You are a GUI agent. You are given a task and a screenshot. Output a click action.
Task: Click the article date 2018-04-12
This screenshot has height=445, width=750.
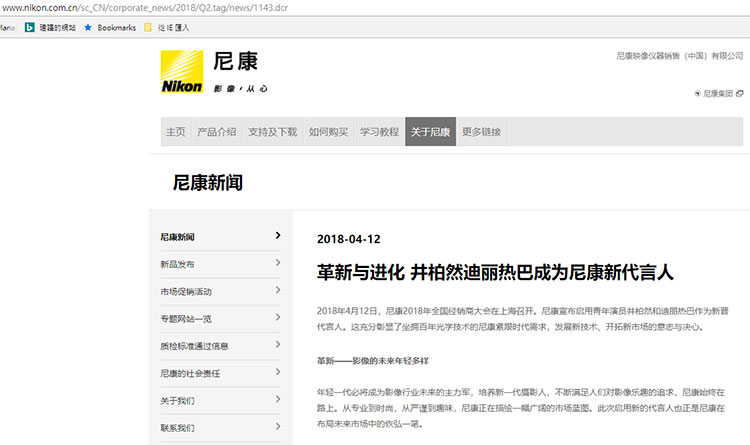coord(349,239)
